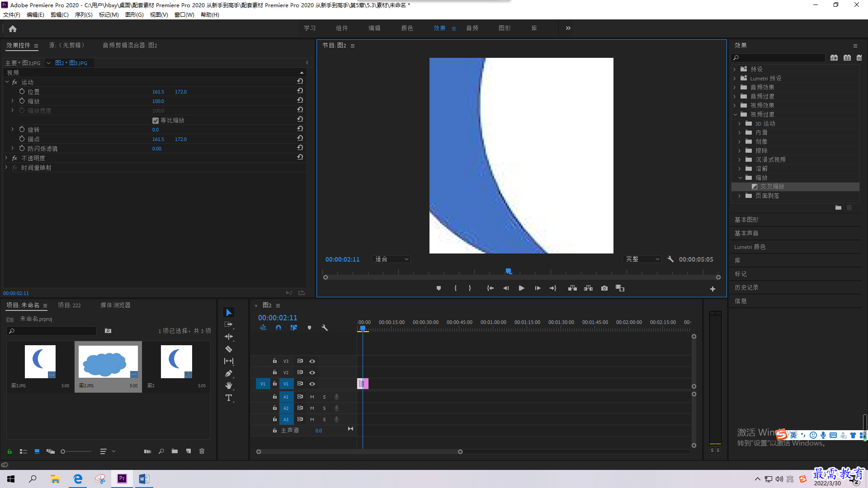The width and height of the screenshot is (868, 488).
Task: Select the Track Select Forward tool
Action: pos(229,324)
